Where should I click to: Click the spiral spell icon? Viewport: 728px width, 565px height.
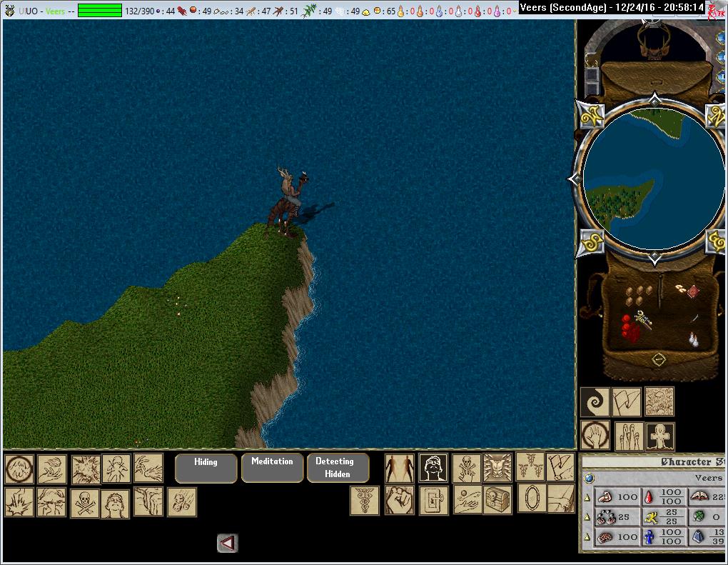pos(595,402)
